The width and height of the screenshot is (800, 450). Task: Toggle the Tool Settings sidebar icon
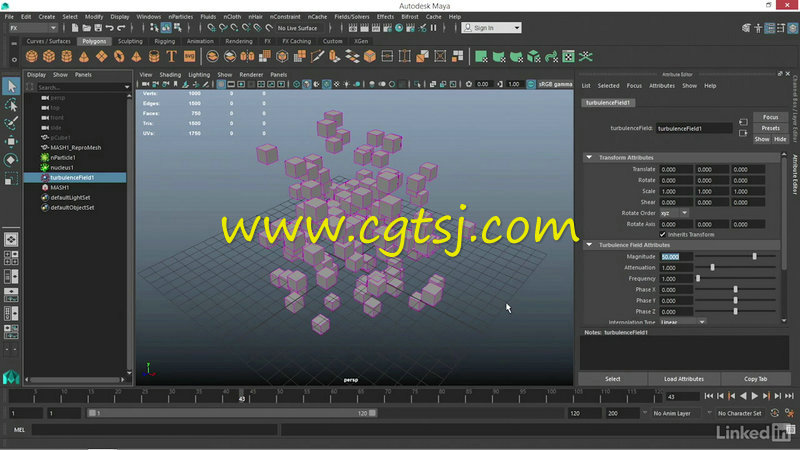(x=781, y=29)
